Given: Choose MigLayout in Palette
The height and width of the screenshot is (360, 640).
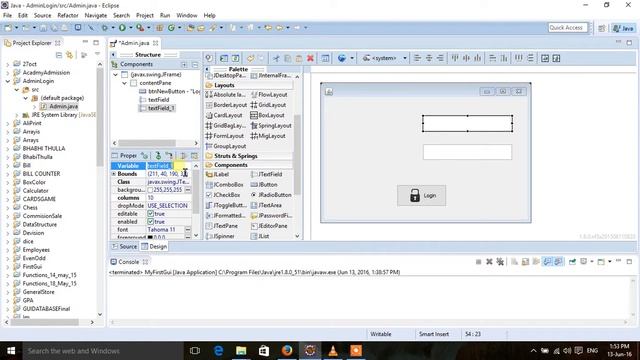Looking at the screenshot, I should pyautogui.click(x=268, y=136).
